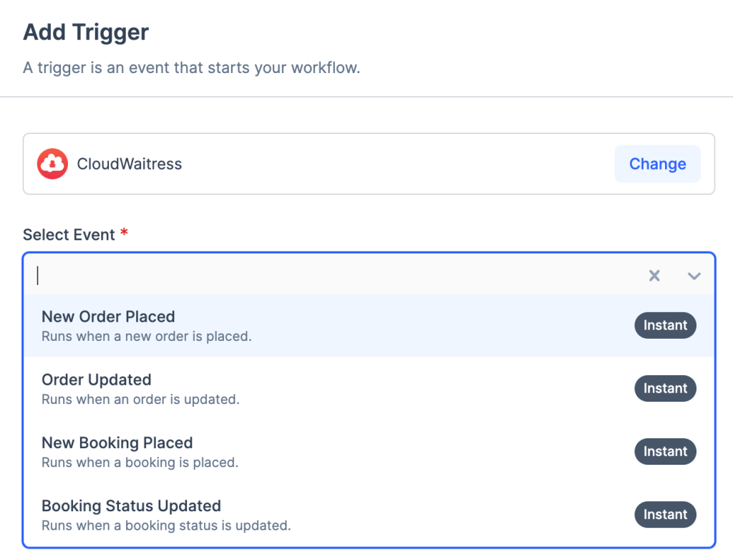Viewport: 733px width, 560px height.
Task: Click "Runs when a booking is placed" description
Action: [x=140, y=462]
